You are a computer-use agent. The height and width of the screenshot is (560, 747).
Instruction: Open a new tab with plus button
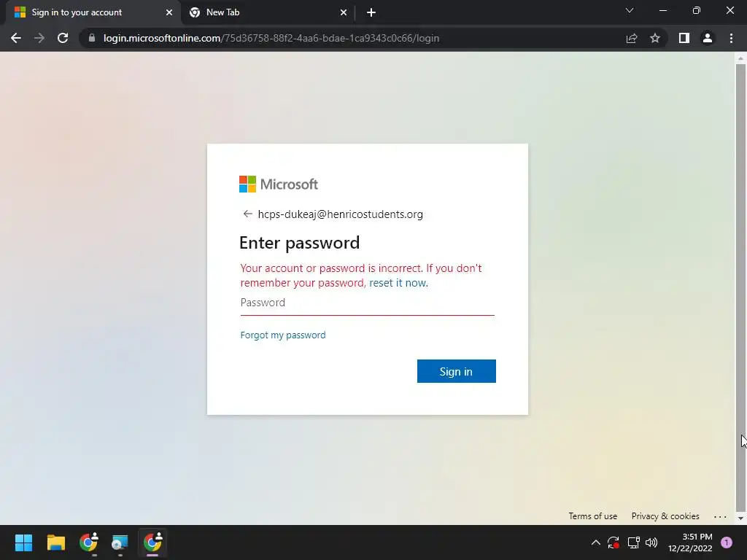pyautogui.click(x=371, y=13)
